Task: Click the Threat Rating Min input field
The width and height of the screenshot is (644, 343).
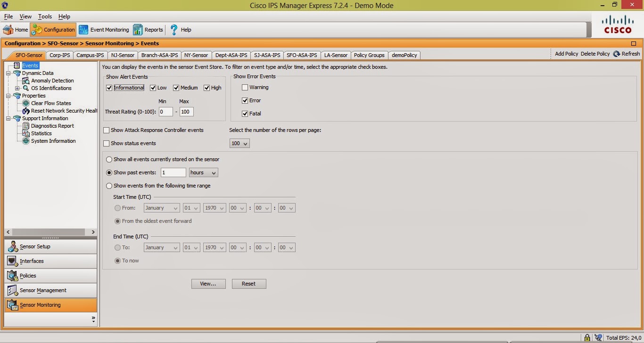Action: [x=165, y=112]
